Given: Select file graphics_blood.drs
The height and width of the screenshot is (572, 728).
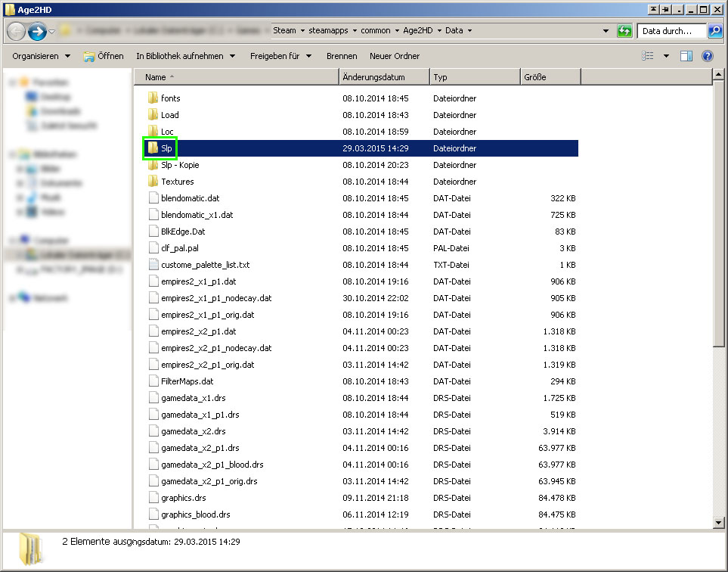Looking at the screenshot, I should [196, 514].
